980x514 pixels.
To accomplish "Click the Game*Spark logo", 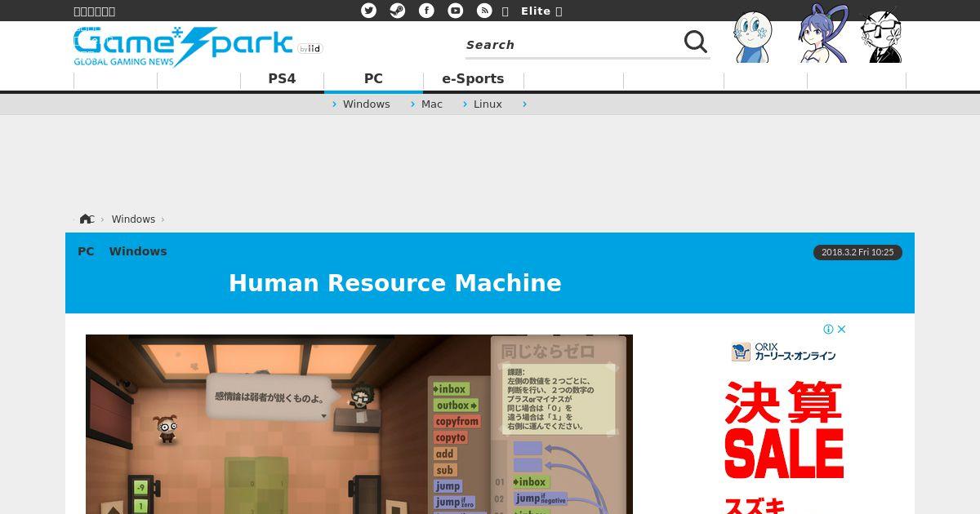I will [183, 47].
